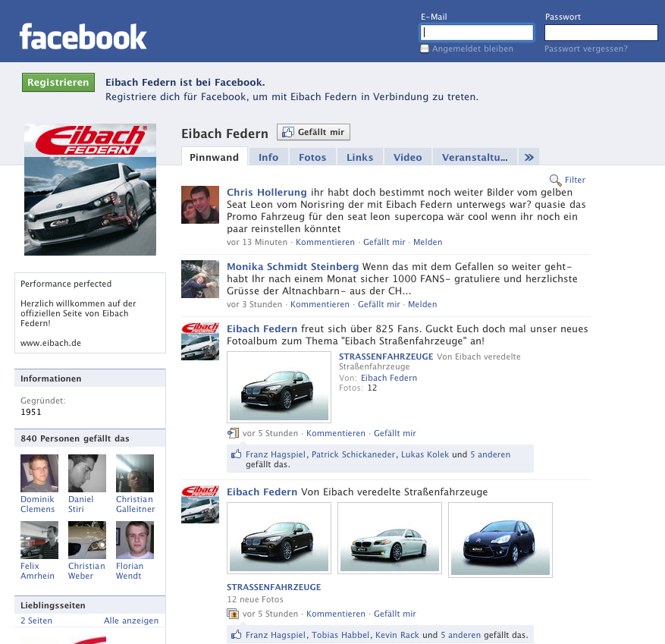Click STRASSENFAHRZEUGE link above '12 neue Fotos'
This screenshot has height=644, width=665.
(x=274, y=586)
